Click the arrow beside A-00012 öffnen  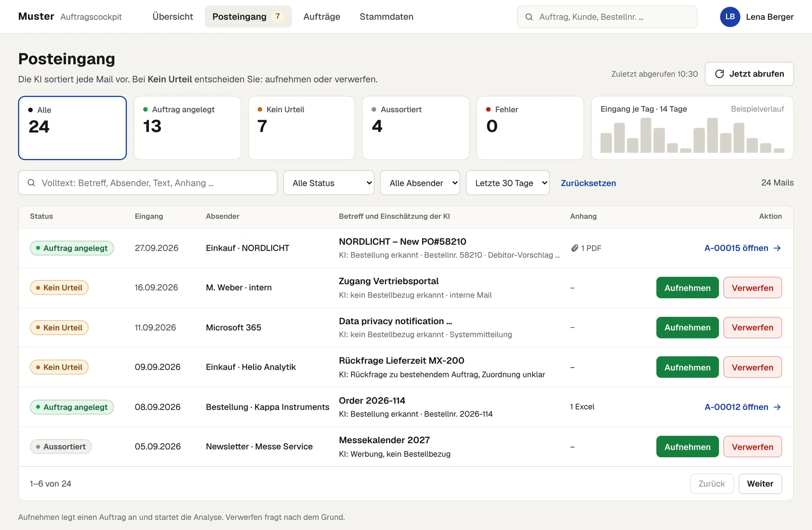pyautogui.click(x=777, y=407)
